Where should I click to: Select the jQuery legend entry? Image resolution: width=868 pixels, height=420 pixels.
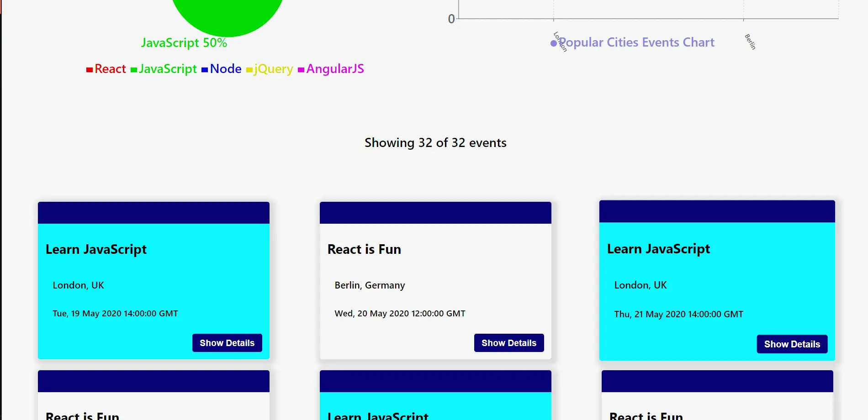(x=270, y=69)
